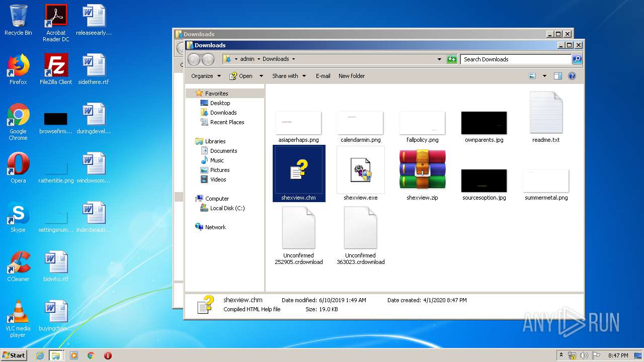This screenshot has height=362, width=644.
Task: Click the search magnifier button
Action: [577, 59]
